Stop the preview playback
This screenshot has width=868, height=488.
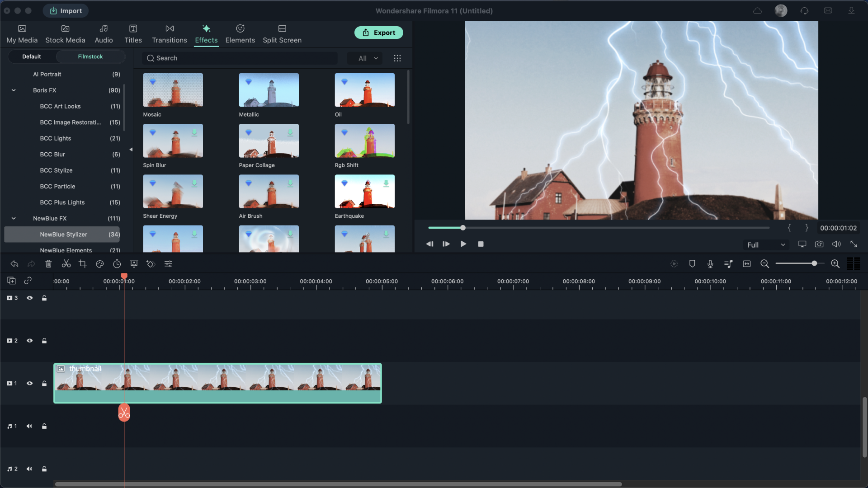tap(481, 244)
